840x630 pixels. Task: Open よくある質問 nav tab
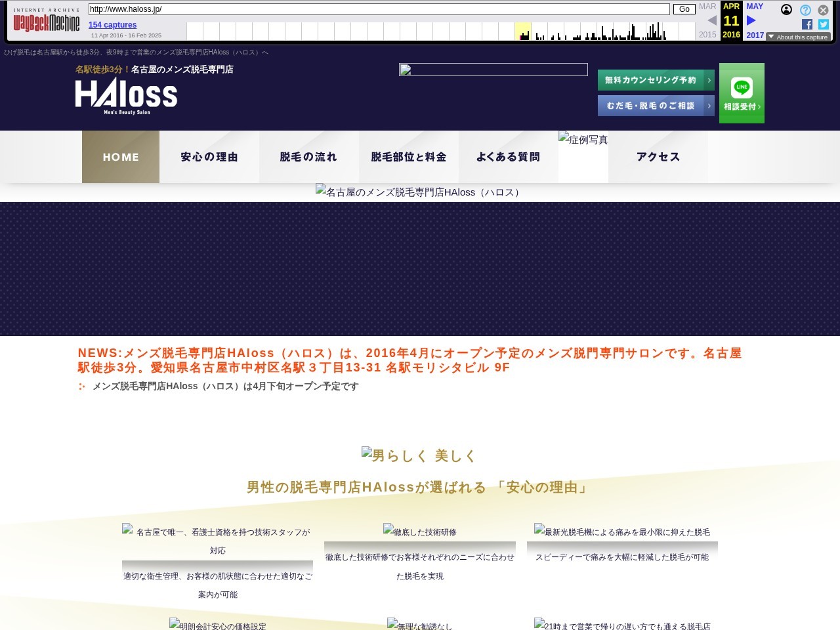click(509, 157)
